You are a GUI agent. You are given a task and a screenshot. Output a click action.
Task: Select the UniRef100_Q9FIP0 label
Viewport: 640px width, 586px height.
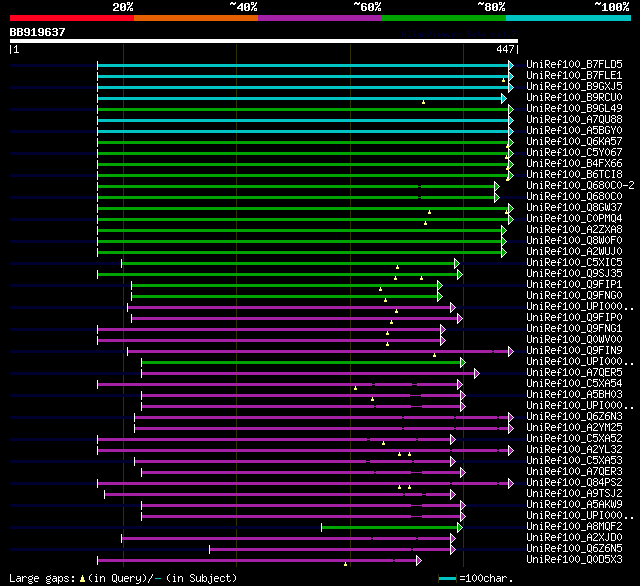(x=574, y=318)
